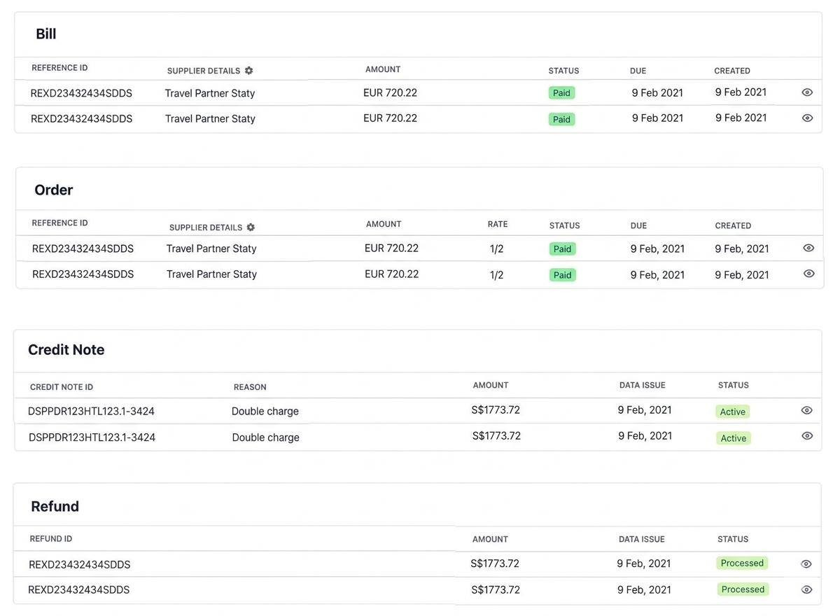This screenshot has width=840, height=616.
Task: Click Refund ID column header
Action: point(51,539)
